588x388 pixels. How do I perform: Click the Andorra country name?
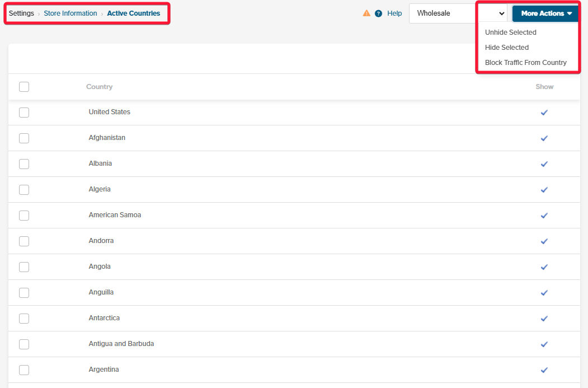coord(101,241)
